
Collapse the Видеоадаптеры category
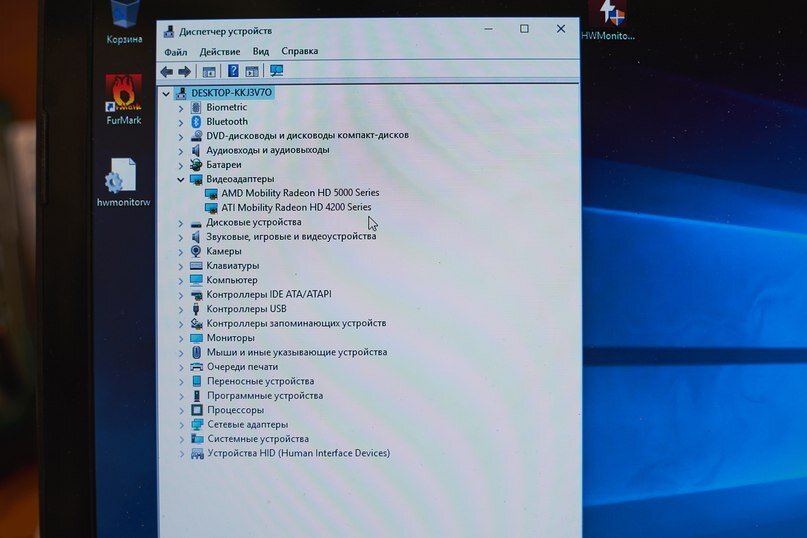(181, 180)
